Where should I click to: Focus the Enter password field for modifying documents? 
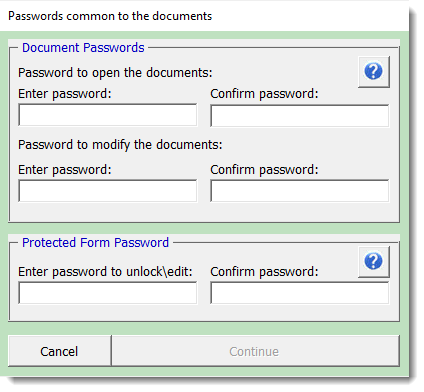(108, 191)
